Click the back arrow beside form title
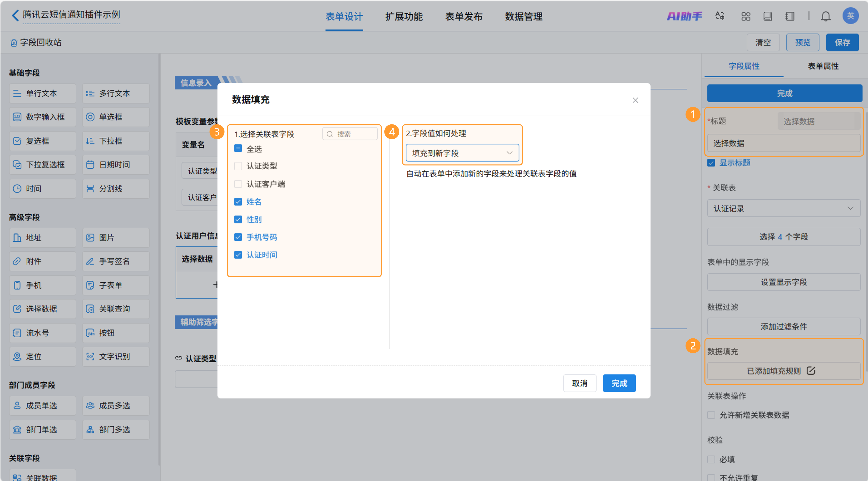Image resolution: width=868 pixels, height=481 pixels. [x=15, y=15]
